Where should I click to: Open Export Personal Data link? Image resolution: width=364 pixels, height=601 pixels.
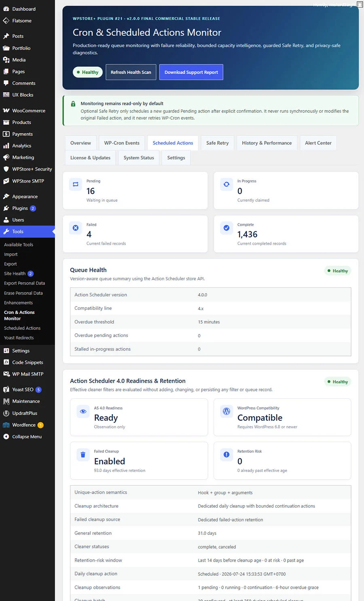point(24,284)
